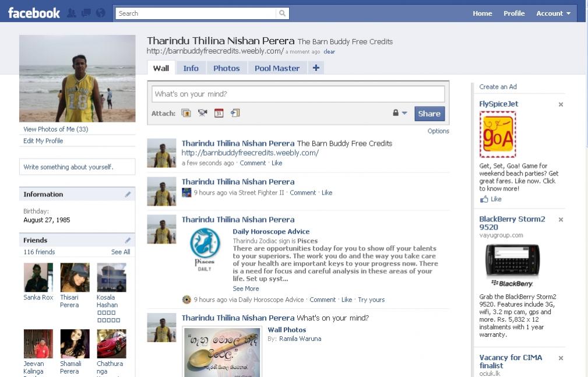Attach a photo using the photo icon

[x=186, y=113]
